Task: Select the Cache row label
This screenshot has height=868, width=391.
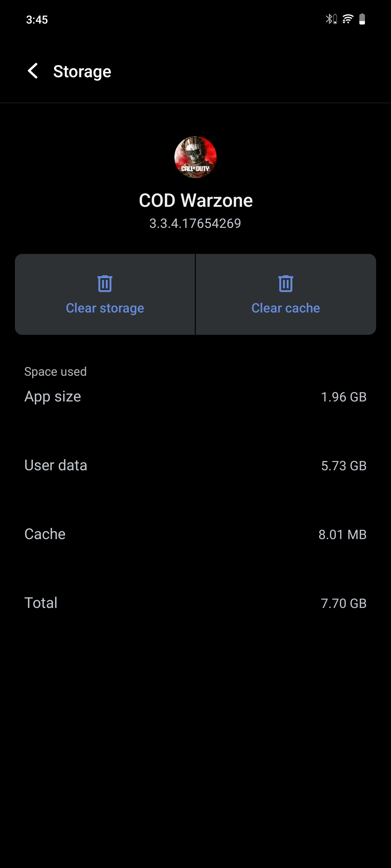Action: pos(45,534)
